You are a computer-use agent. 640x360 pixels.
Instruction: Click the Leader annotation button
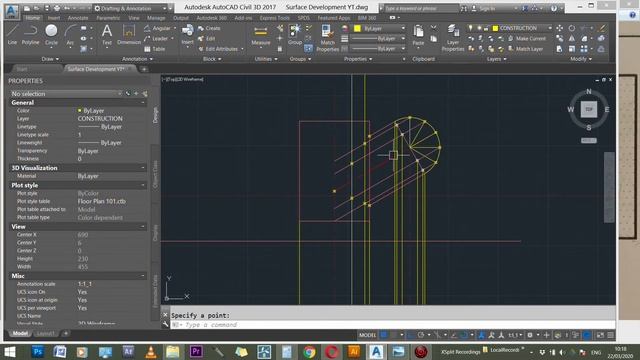click(156, 38)
